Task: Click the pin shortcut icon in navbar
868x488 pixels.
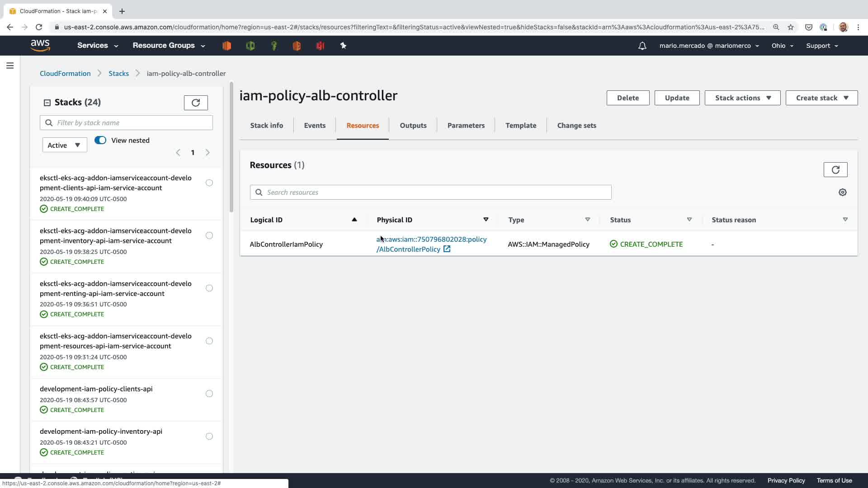Action: coord(343,46)
